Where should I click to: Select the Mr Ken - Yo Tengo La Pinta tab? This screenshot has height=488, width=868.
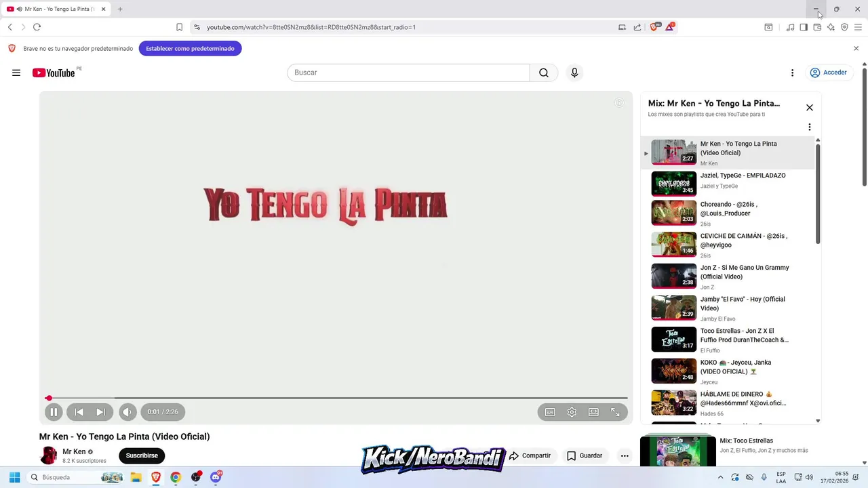[57, 9]
